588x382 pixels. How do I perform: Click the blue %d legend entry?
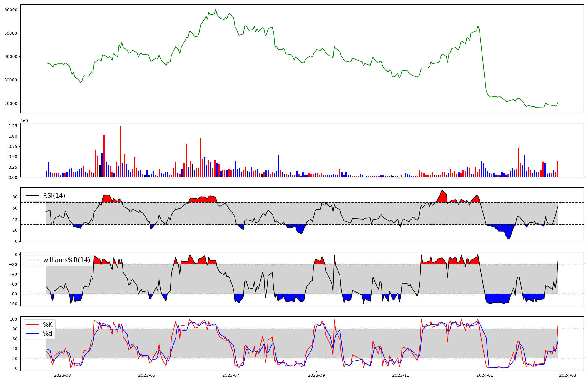click(47, 334)
